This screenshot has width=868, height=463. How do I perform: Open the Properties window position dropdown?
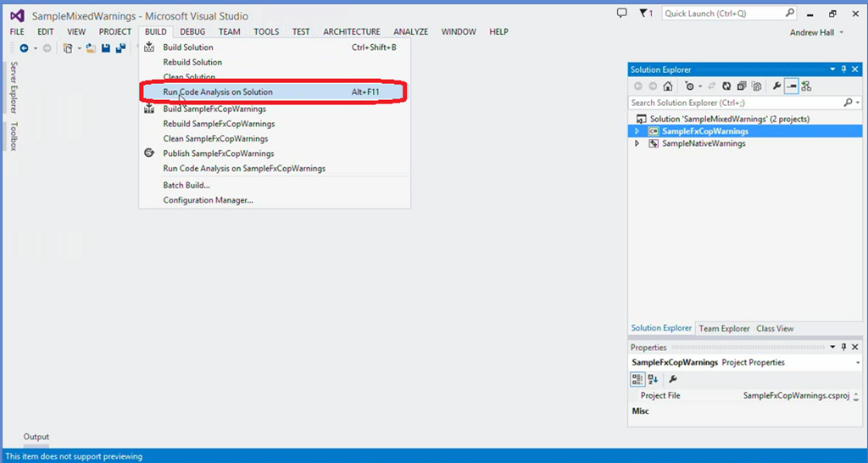(x=832, y=348)
